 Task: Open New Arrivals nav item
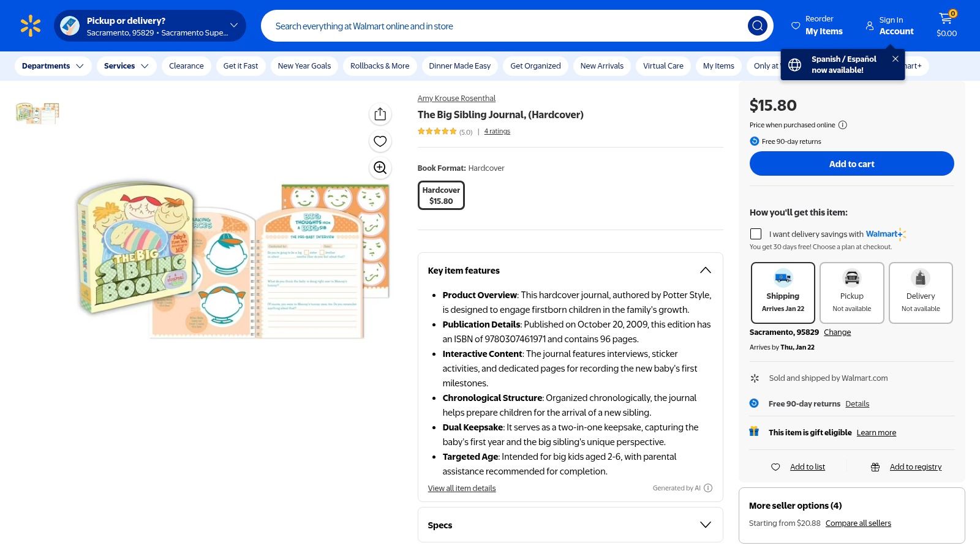click(x=602, y=66)
